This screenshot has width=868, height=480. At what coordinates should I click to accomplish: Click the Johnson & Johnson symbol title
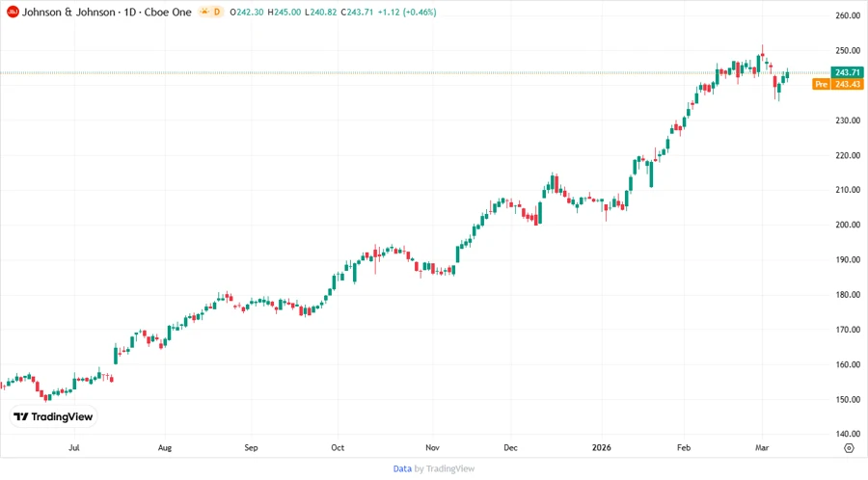[68, 13]
